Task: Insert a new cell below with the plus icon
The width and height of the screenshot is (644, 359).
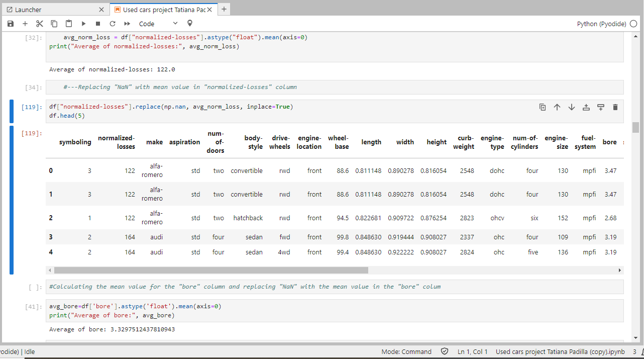Action: click(25, 24)
